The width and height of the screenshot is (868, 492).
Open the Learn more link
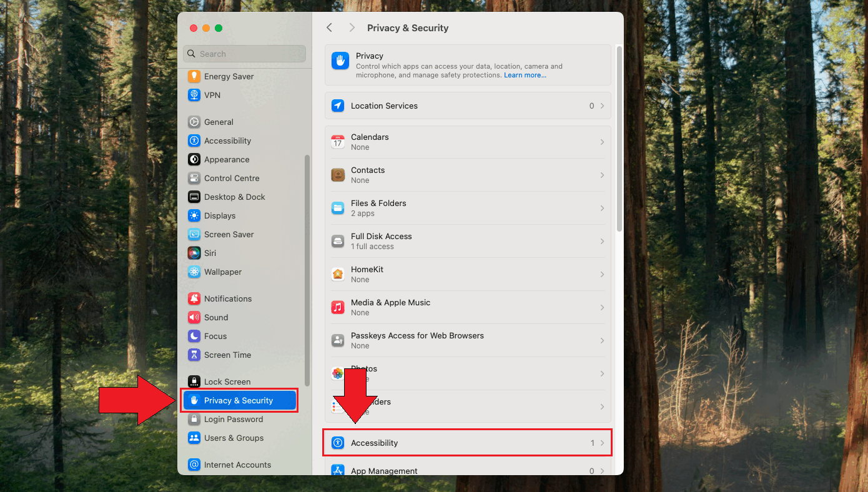click(525, 76)
